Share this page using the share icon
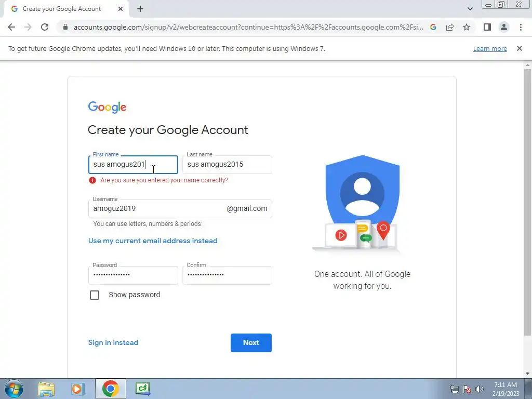 [450, 27]
